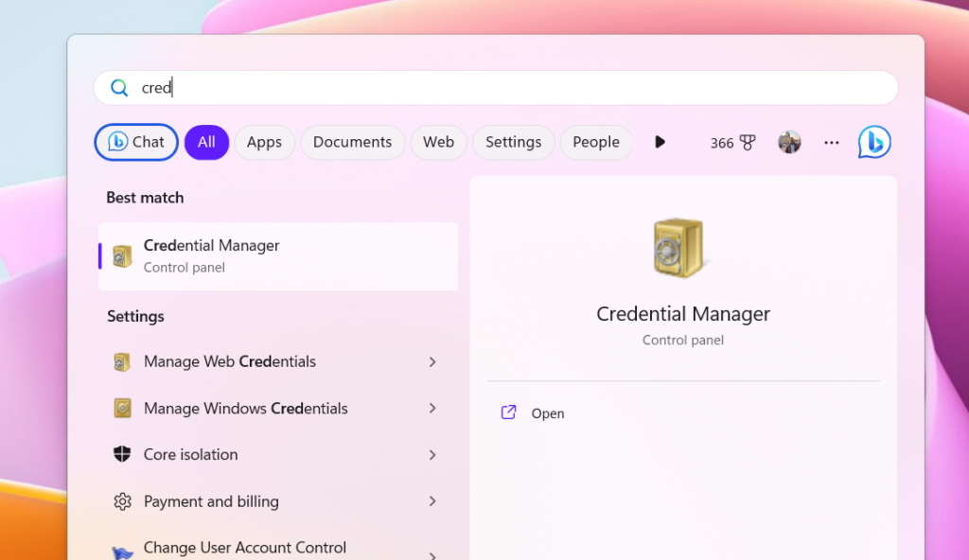
Task: Expand Manage Web Credentials chevron
Action: click(x=432, y=361)
